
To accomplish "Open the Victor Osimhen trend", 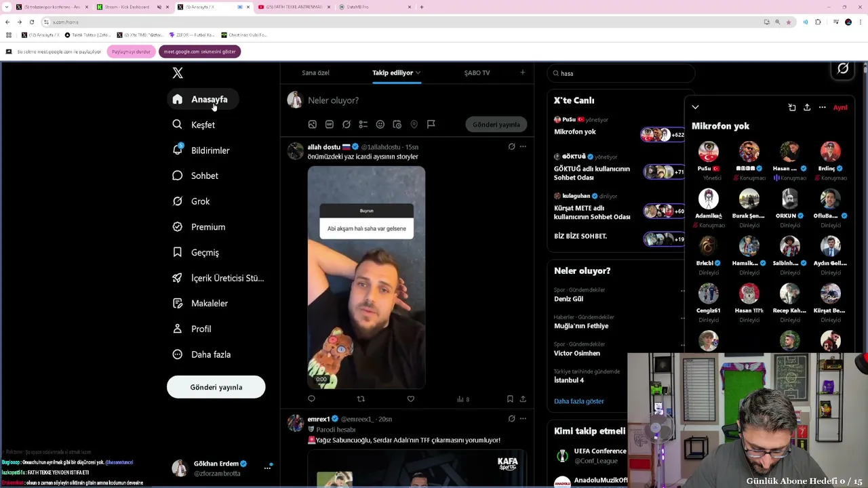I will 577,353.
